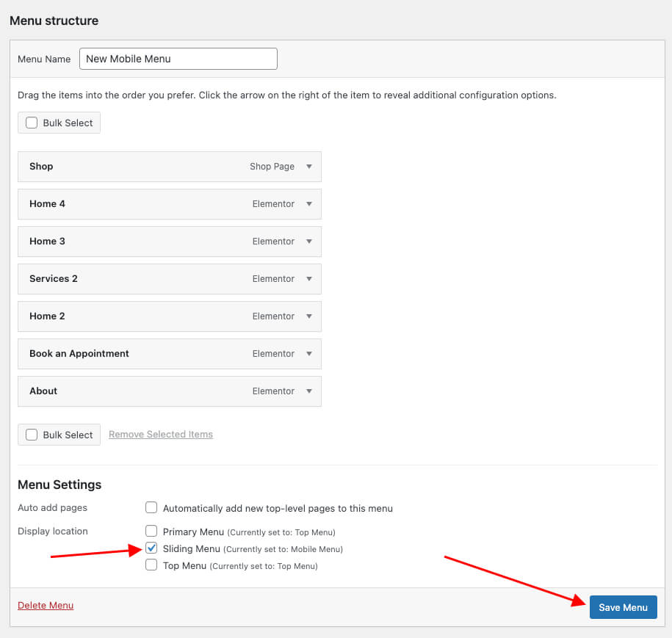
Task: Select the Shop menu item title
Action: point(41,167)
